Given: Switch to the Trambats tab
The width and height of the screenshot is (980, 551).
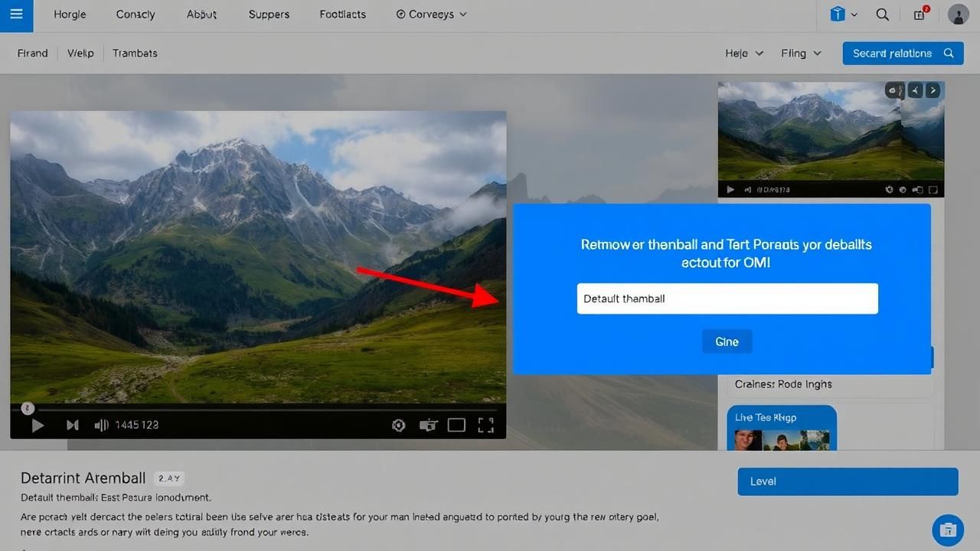Looking at the screenshot, I should click(x=135, y=54).
